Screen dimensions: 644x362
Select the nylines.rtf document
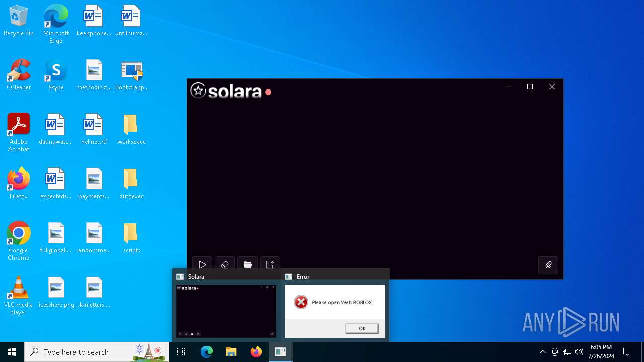tap(94, 130)
